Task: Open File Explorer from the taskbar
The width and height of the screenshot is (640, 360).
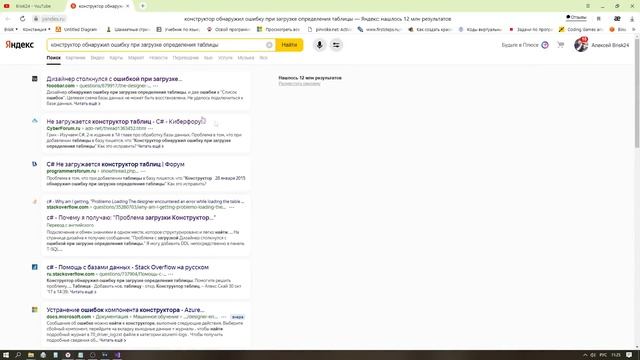Action: (x=31, y=355)
